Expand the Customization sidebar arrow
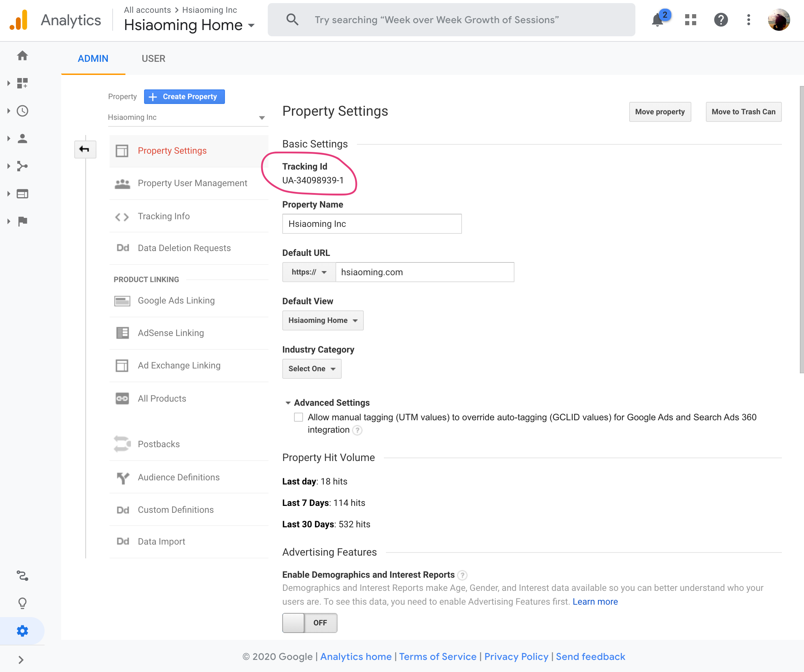 tap(8, 83)
